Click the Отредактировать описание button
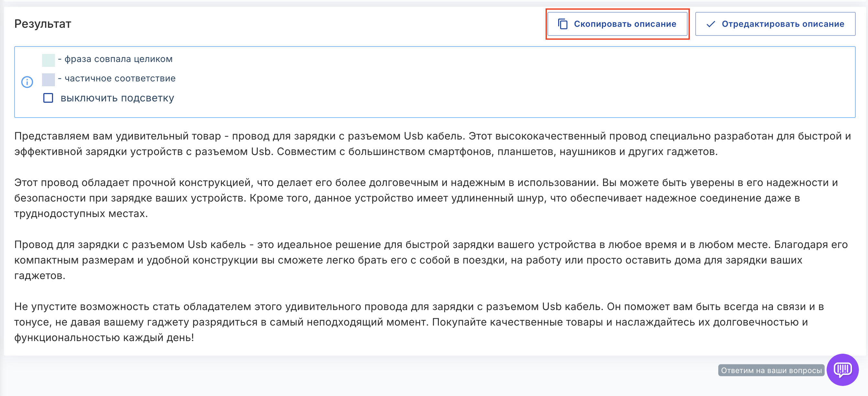Screen dimensions: 868x396 coord(775,24)
